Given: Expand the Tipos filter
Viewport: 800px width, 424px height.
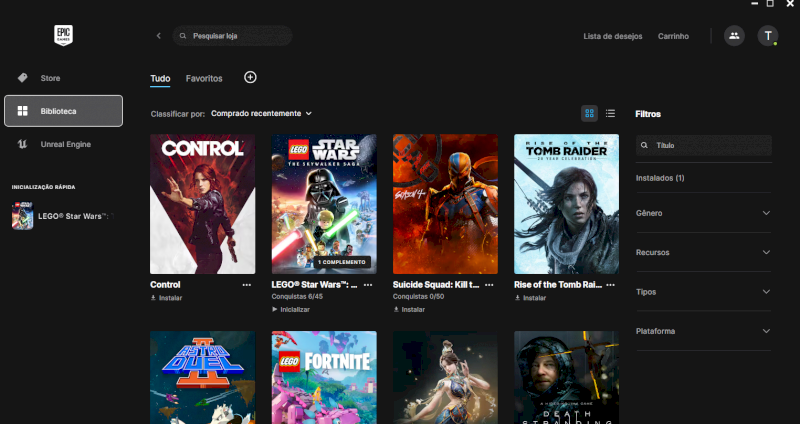Looking at the screenshot, I should tap(704, 291).
